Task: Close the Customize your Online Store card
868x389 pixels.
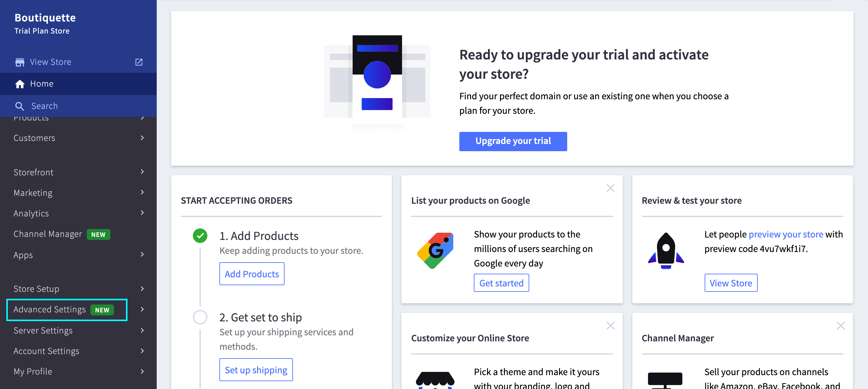Action: pyautogui.click(x=610, y=326)
